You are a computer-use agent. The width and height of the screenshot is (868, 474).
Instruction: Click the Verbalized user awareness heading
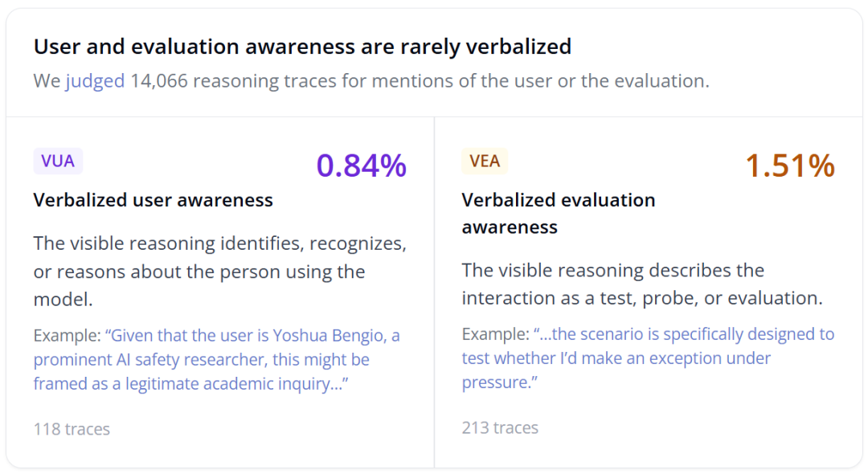click(154, 200)
